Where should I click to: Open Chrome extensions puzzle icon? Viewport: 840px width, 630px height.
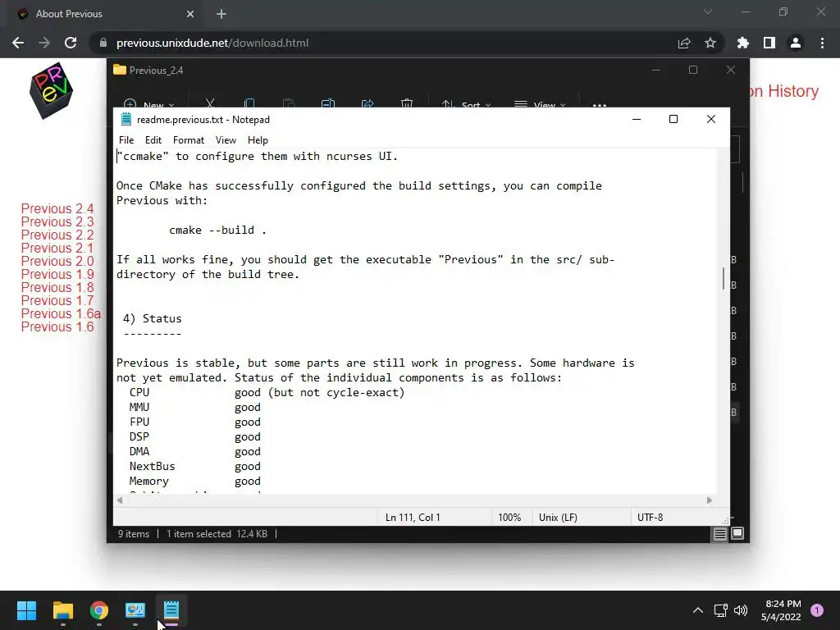click(x=743, y=43)
